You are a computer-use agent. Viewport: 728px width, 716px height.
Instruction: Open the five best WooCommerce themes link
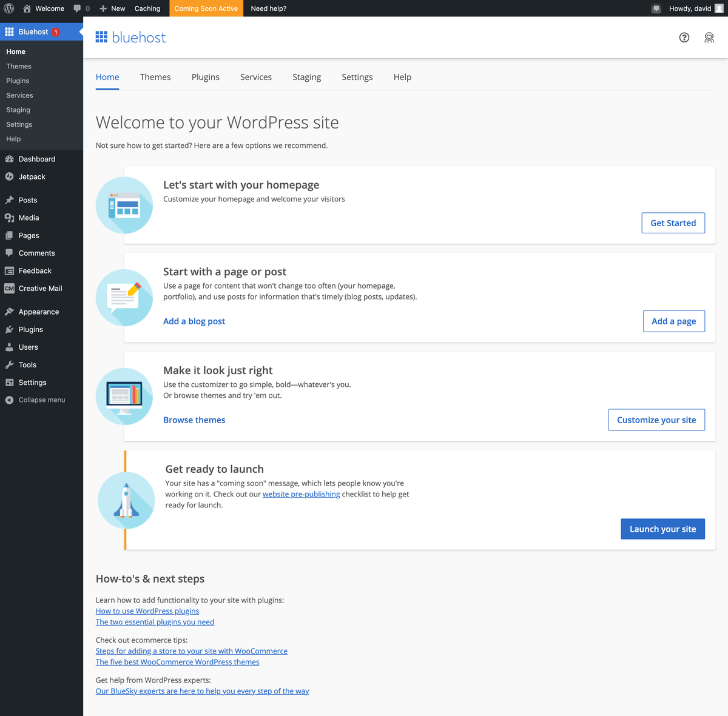coord(178,662)
